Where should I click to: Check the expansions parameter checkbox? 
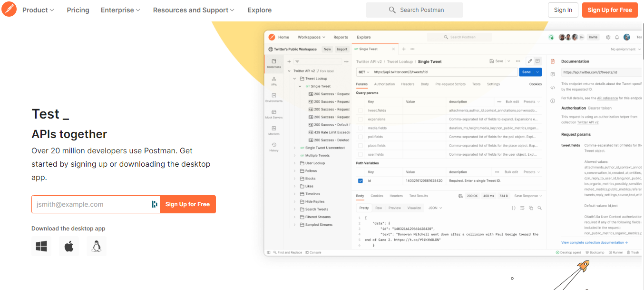pyautogui.click(x=360, y=119)
